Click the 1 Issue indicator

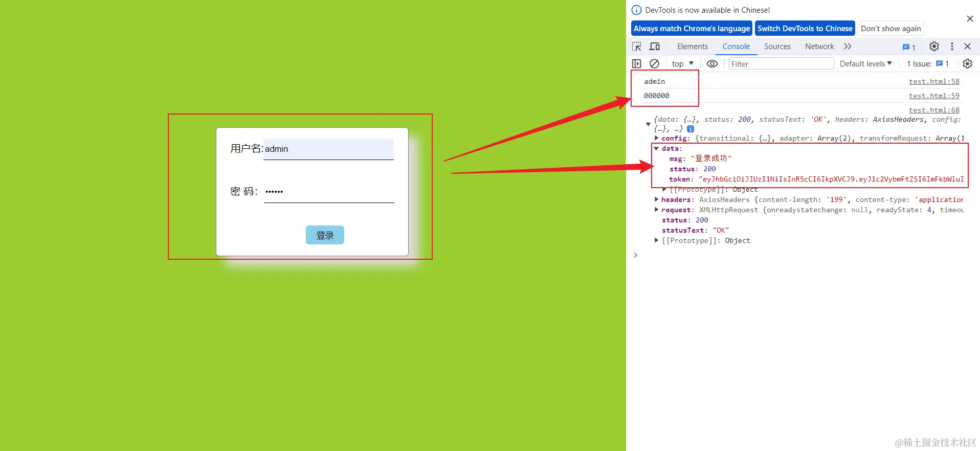click(928, 64)
